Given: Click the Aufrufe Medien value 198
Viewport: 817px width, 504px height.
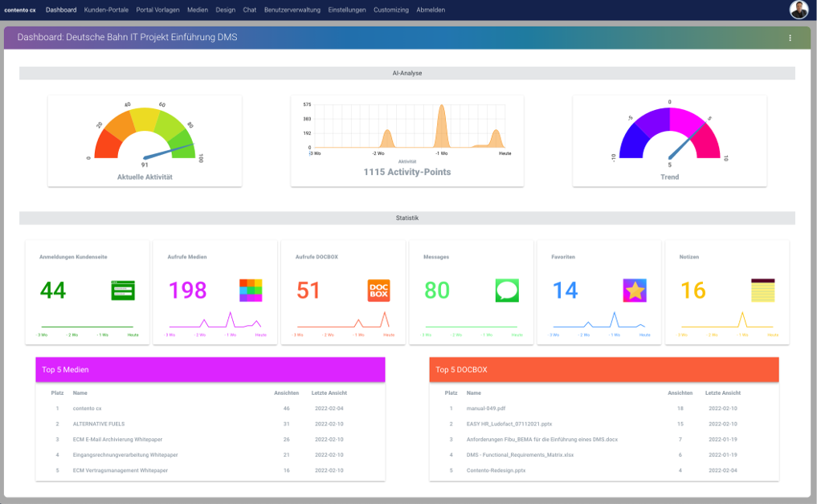Looking at the screenshot, I should 187,290.
